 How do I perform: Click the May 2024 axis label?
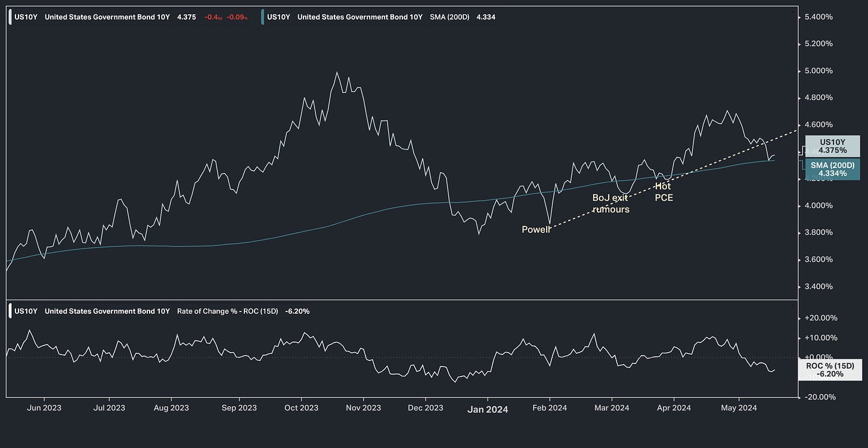[x=739, y=408]
